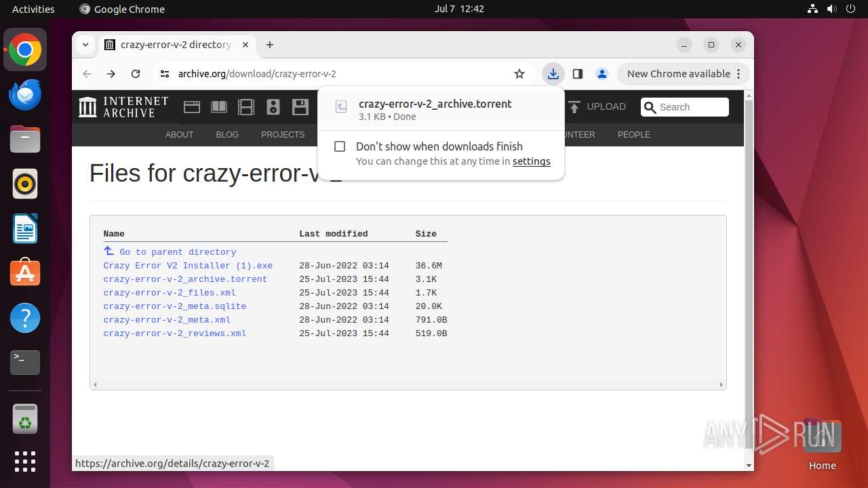This screenshot has width=868, height=488.
Task: Open the New Chrome available menu
Action: (684, 74)
